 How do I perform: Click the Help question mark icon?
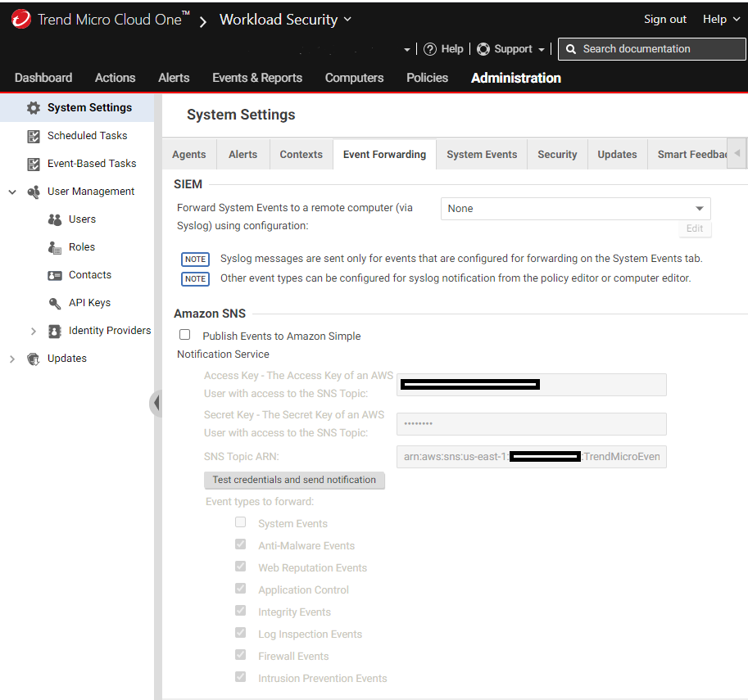tap(430, 49)
